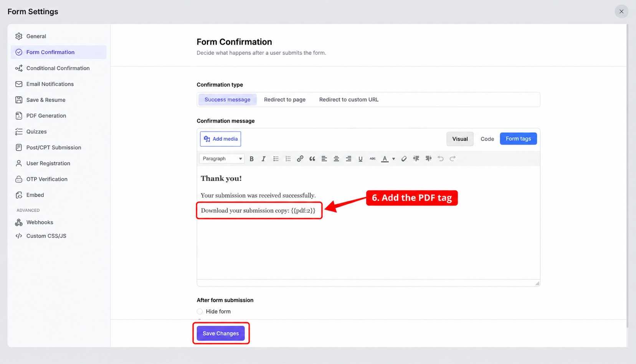Viewport: 636px width, 364px height.
Task: Toggle bold formatting in editor toolbar
Action: coord(251,159)
